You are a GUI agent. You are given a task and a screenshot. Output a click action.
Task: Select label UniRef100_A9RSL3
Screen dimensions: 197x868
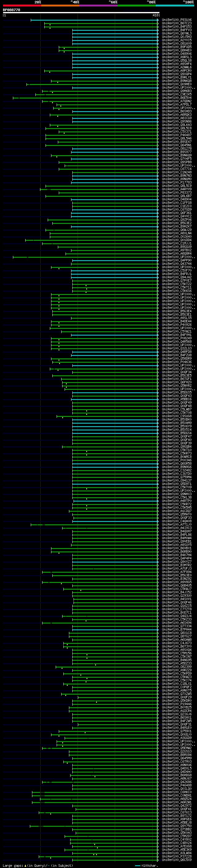(177, 57)
